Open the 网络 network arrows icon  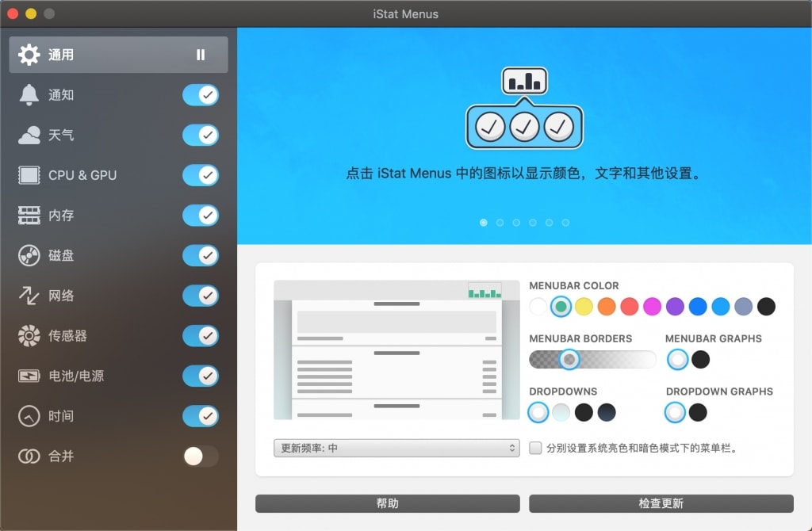coord(29,296)
